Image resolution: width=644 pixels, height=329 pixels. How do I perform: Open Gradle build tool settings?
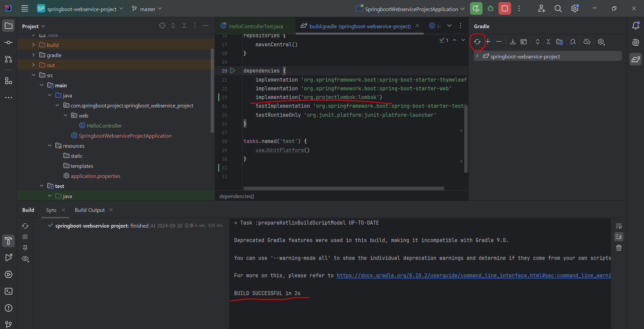(601, 42)
